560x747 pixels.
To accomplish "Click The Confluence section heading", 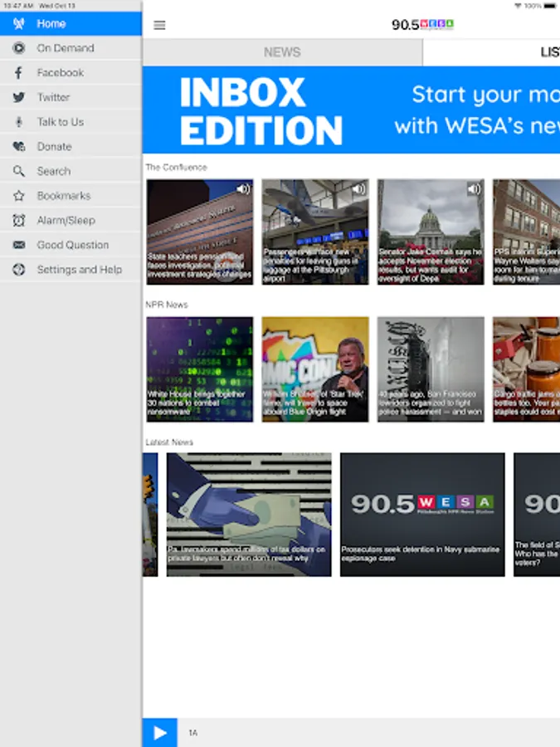I will pos(176,167).
